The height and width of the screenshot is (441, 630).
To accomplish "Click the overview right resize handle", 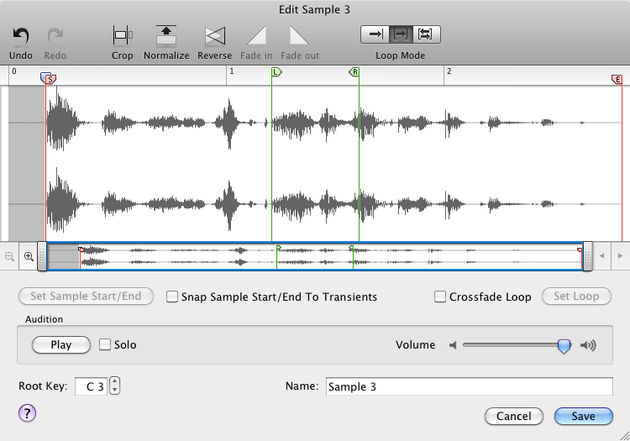I will (587, 256).
